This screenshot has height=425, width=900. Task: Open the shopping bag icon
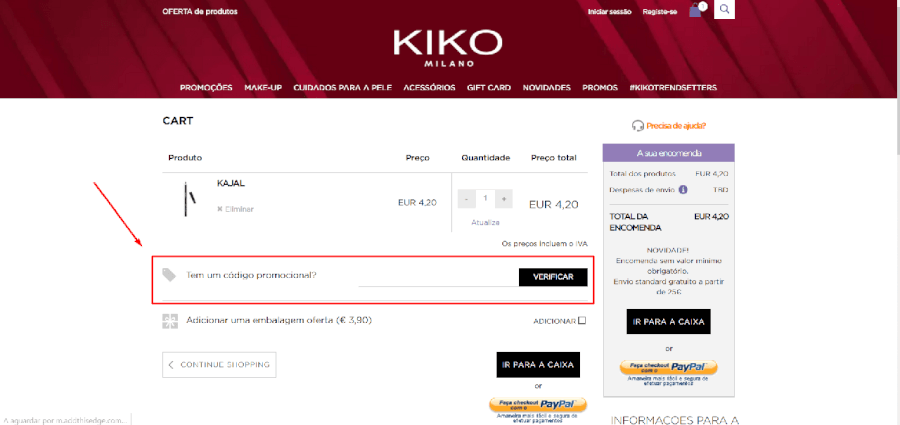[x=696, y=10]
